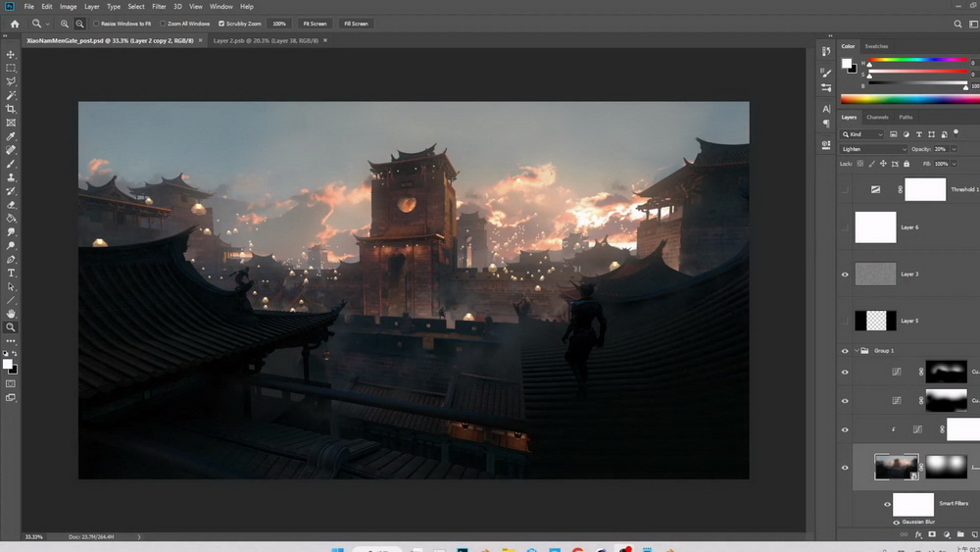The height and width of the screenshot is (552, 980).
Task: Select the Eraser tool
Action: 11,205
